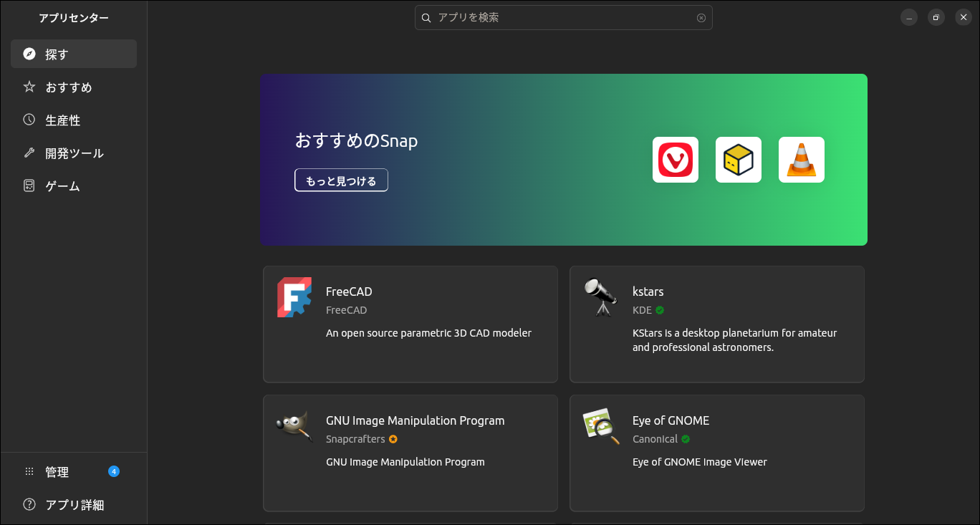Close the App Center window
This screenshot has width=980, height=525.
(x=964, y=18)
